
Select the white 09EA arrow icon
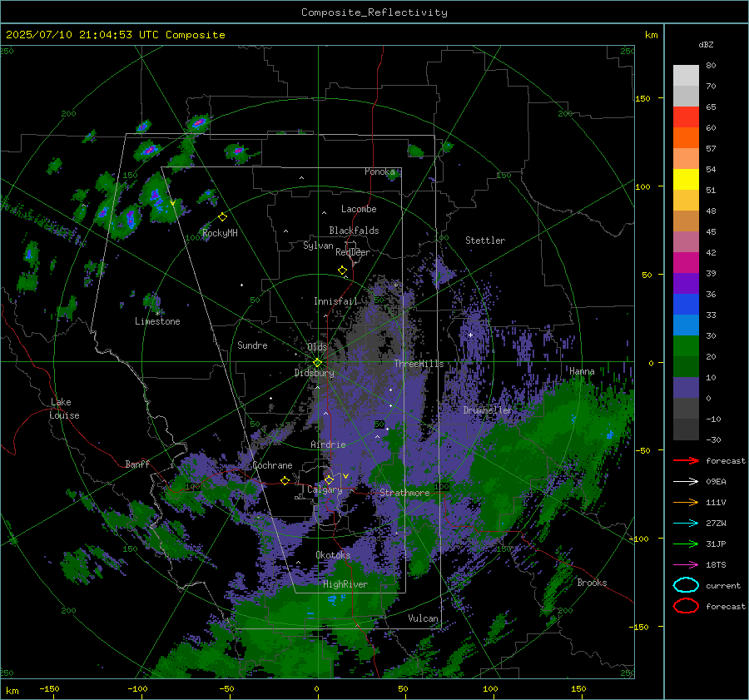click(686, 482)
